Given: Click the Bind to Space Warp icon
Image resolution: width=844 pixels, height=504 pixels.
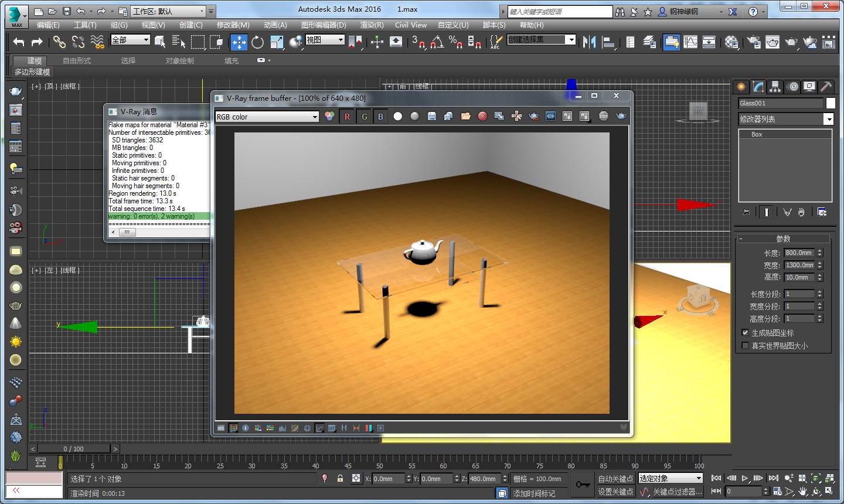Looking at the screenshot, I should pos(98,42).
